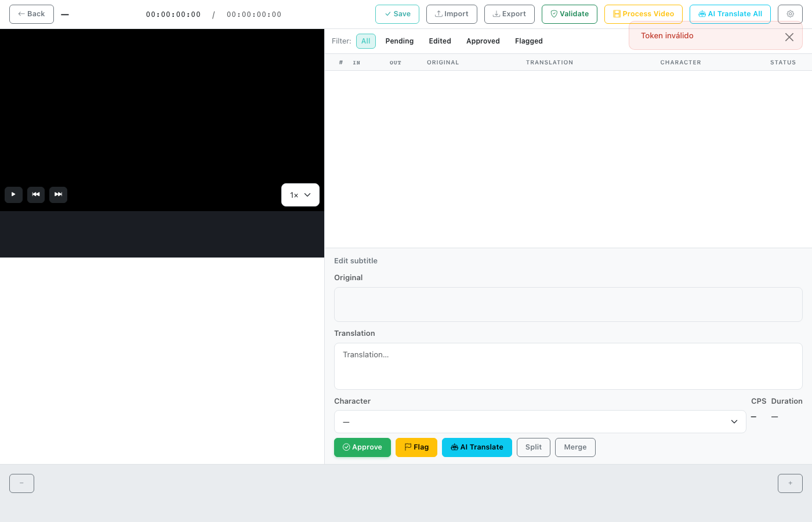This screenshot has width=812, height=522.
Task: Filter by Approved subtitles
Action: point(483,41)
